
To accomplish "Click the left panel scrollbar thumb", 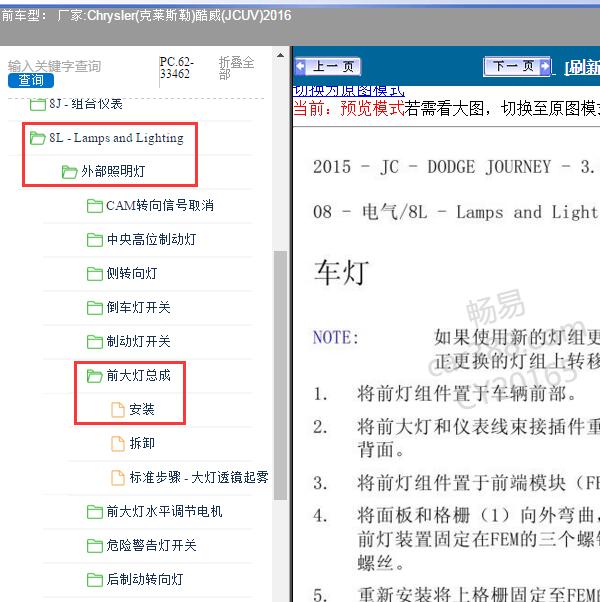I will (281, 375).
